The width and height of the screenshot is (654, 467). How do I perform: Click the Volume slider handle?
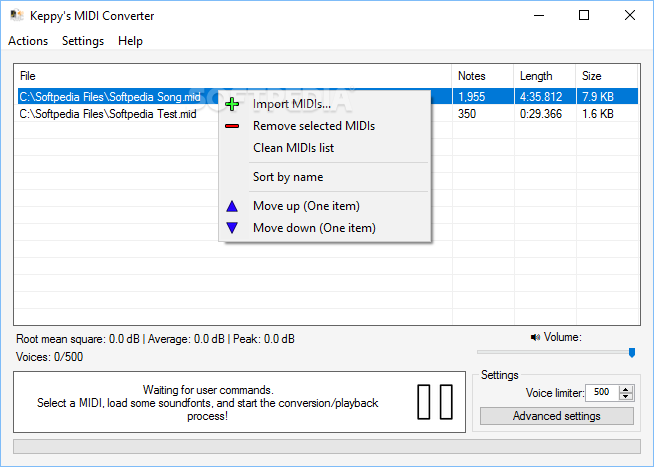(632, 353)
